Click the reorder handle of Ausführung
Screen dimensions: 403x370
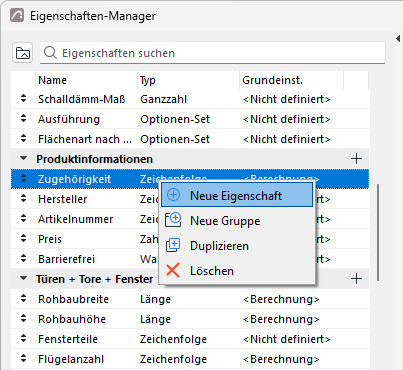23,118
